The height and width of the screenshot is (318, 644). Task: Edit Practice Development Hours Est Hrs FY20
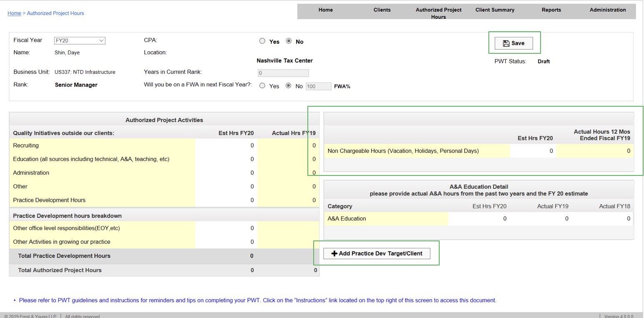[226, 200]
